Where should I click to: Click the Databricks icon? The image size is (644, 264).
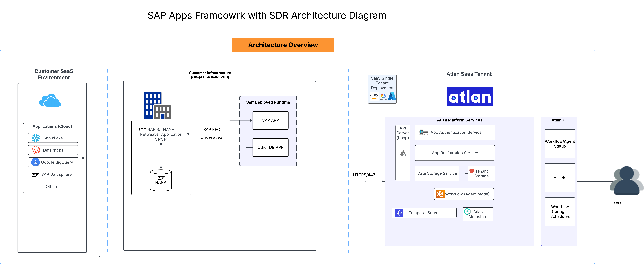[x=35, y=150]
